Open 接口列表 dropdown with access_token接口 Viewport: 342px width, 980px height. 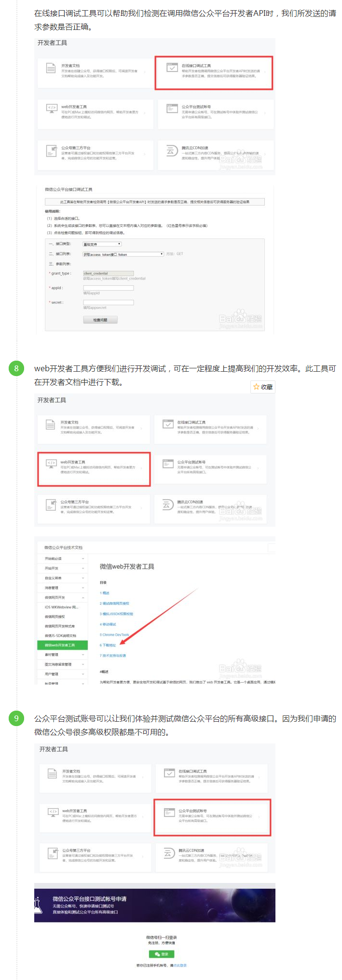[123, 254]
